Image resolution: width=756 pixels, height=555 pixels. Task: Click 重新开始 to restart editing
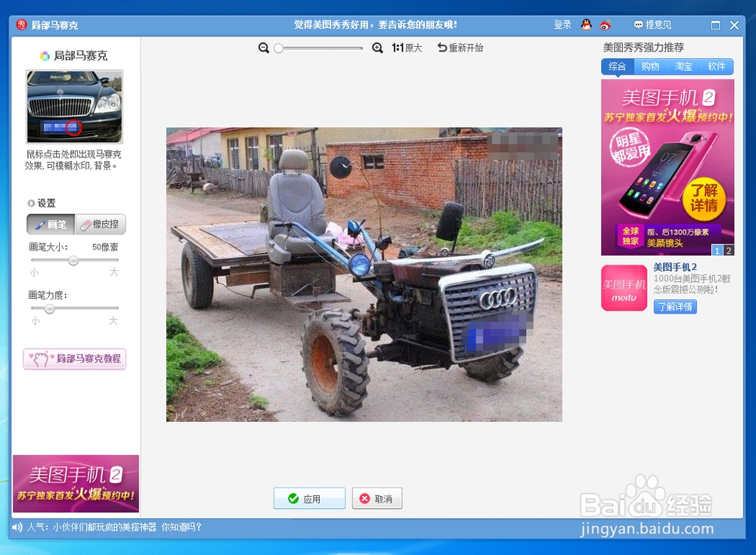[460, 48]
